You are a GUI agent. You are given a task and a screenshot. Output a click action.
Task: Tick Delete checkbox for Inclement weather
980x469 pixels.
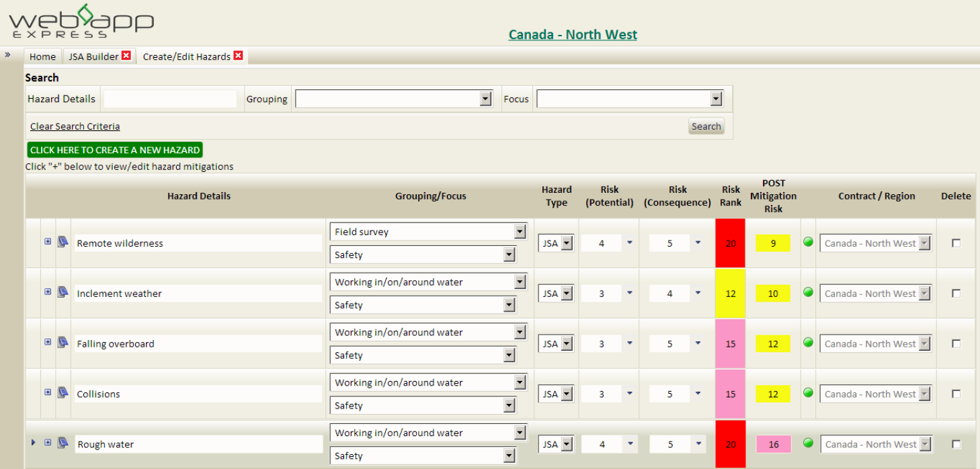956,294
